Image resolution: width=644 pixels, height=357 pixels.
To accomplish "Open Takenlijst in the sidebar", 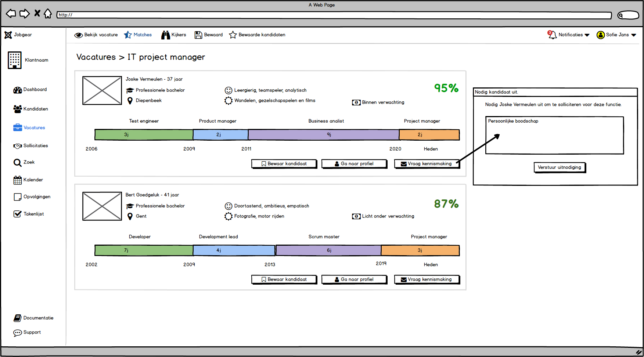I will click(29, 214).
